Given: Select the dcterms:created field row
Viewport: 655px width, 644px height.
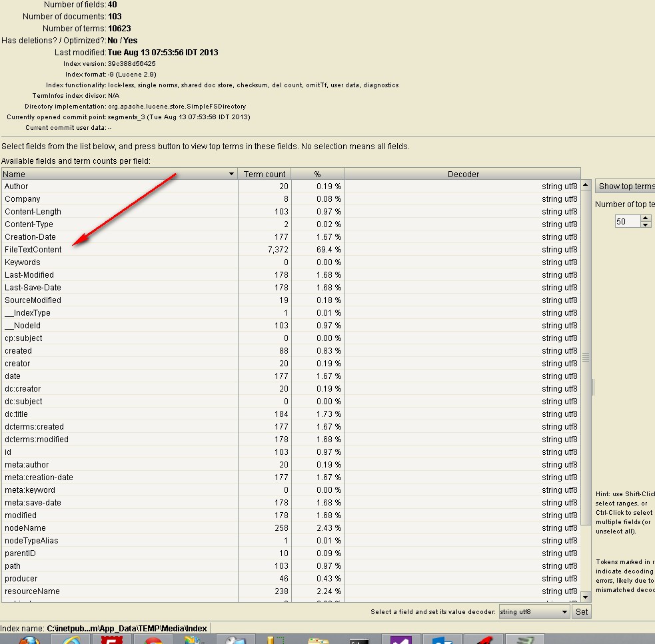Looking at the screenshot, I should pos(291,427).
